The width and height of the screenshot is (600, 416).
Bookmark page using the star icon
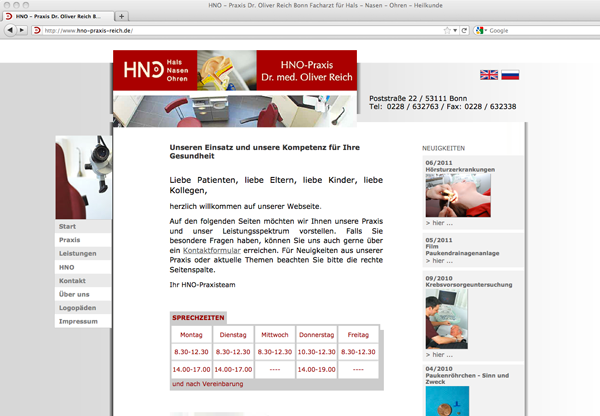[447, 31]
